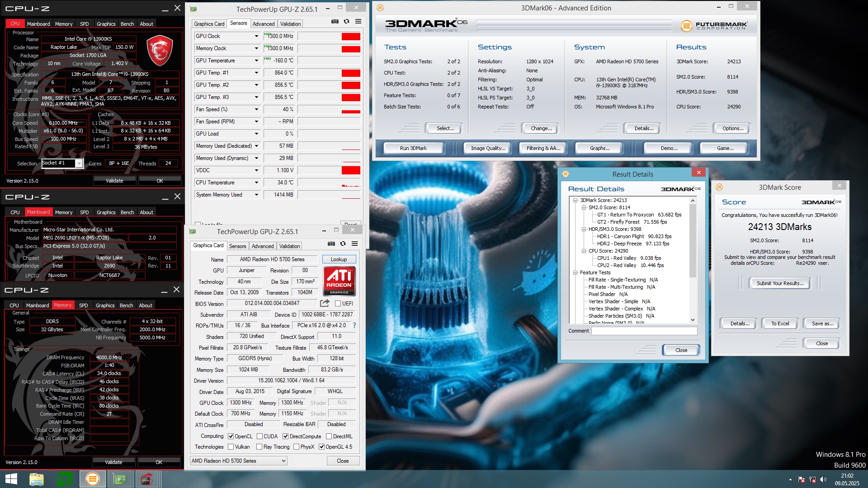Toggle DirectML checkbox

tap(329, 436)
